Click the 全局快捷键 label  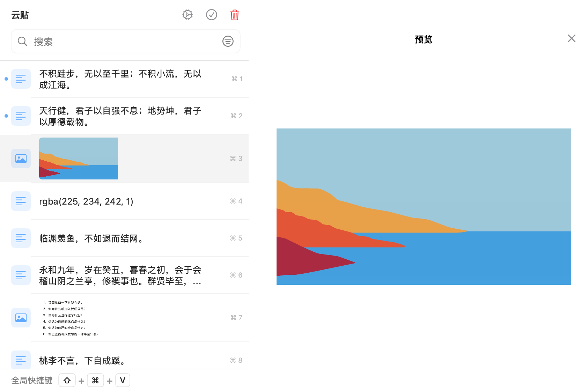point(32,380)
